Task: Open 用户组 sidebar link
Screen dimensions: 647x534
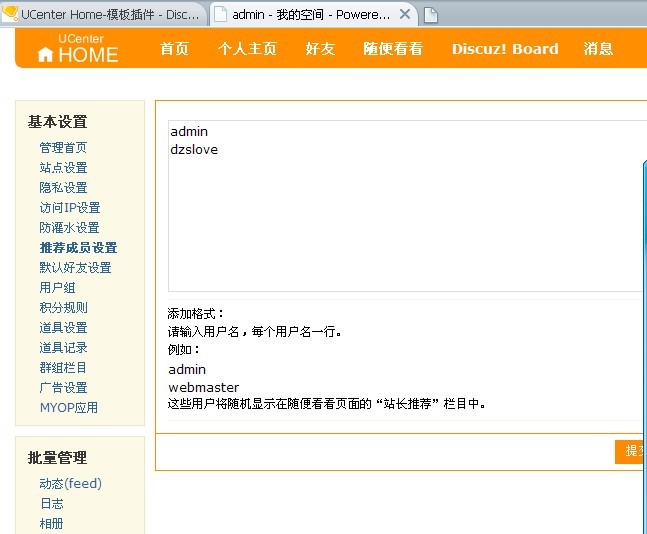Action: pyautogui.click(x=57, y=288)
